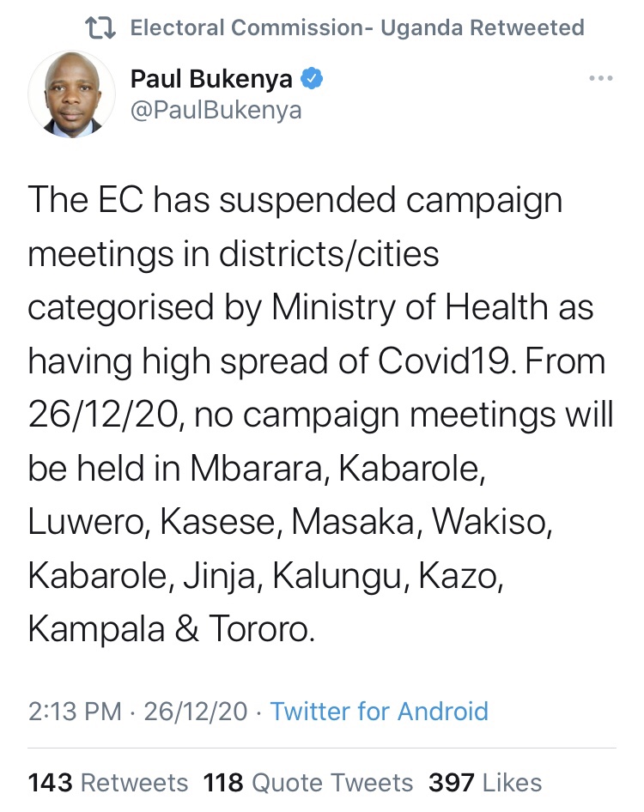Click the Paul Bukenya display name
This screenshot has width=644, height=812.
212,80
